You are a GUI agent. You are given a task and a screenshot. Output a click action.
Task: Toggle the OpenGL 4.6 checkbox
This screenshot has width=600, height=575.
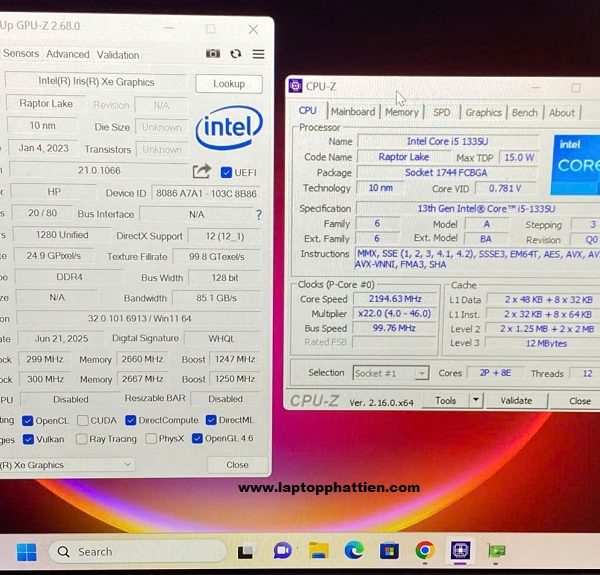pos(197,438)
